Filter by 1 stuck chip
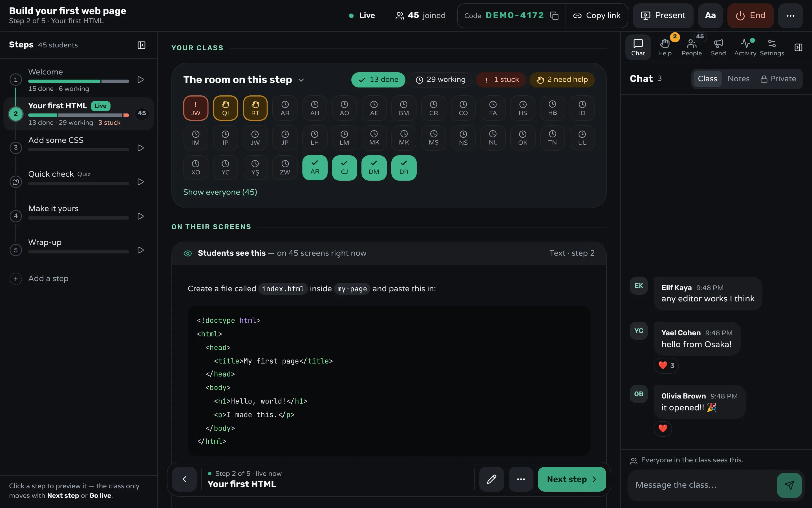The width and height of the screenshot is (812, 508). [x=501, y=80]
